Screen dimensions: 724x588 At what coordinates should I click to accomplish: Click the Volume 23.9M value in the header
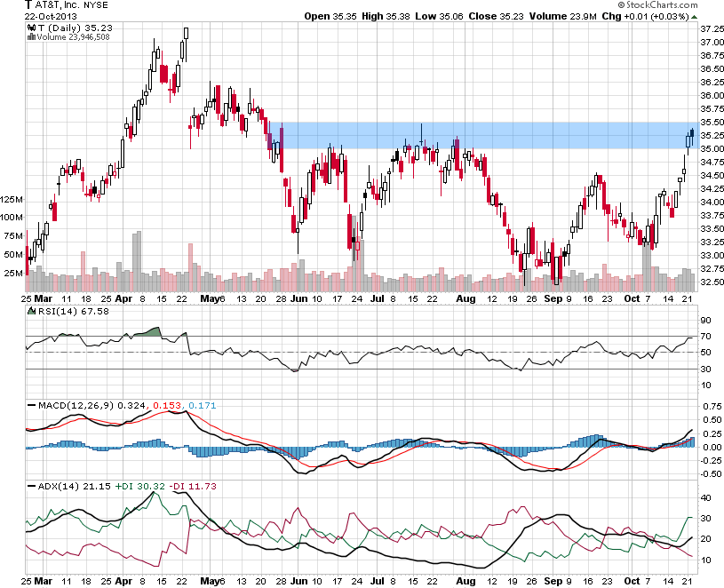563,16
